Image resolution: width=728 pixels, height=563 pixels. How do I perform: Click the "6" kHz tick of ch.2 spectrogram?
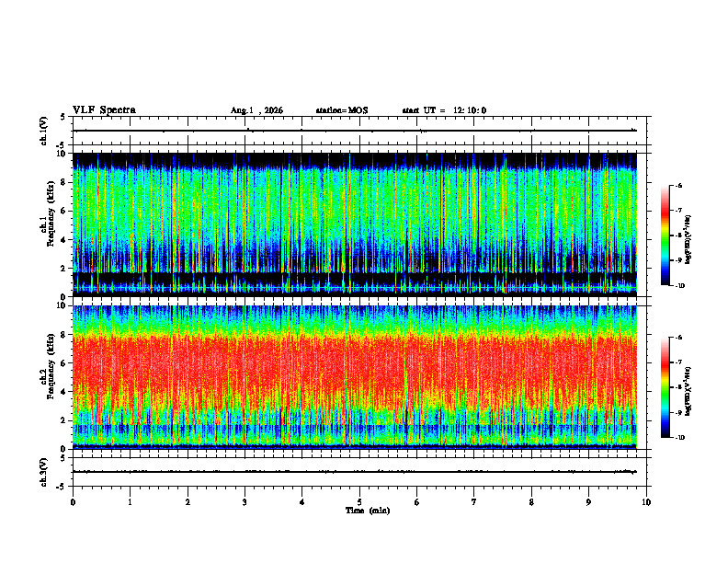pos(64,363)
